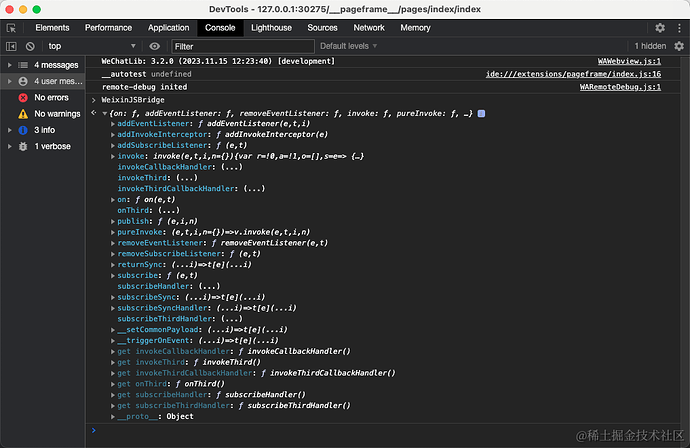Select the No warnings sidebar row
Image resolution: width=690 pixels, height=448 pixels.
click(43, 114)
